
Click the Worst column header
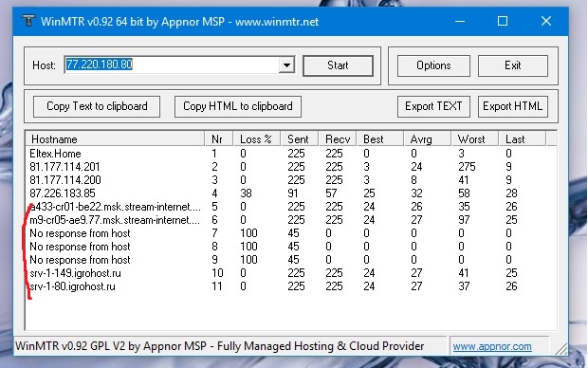pyautogui.click(x=475, y=139)
